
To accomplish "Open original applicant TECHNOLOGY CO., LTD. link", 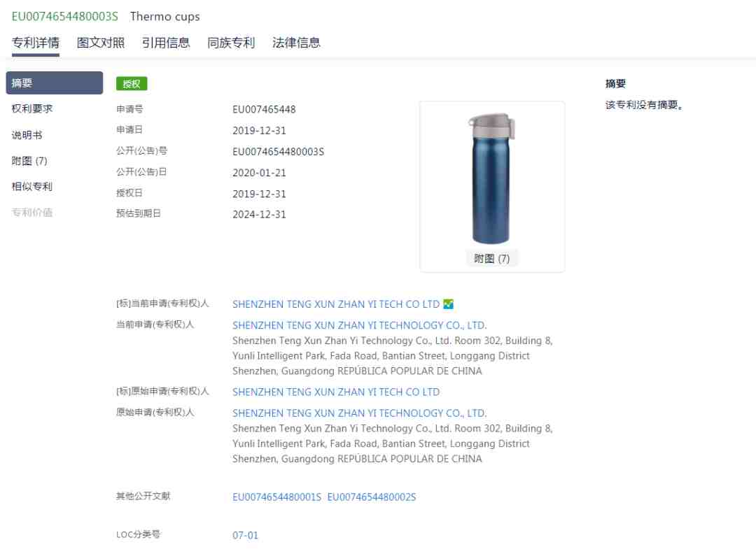I will click(360, 413).
